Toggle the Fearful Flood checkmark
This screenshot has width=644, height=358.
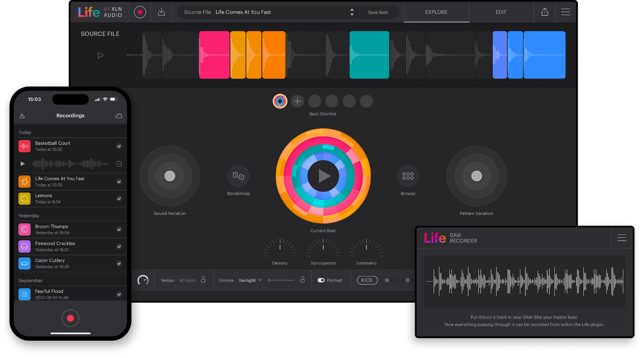pyautogui.click(x=119, y=294)
